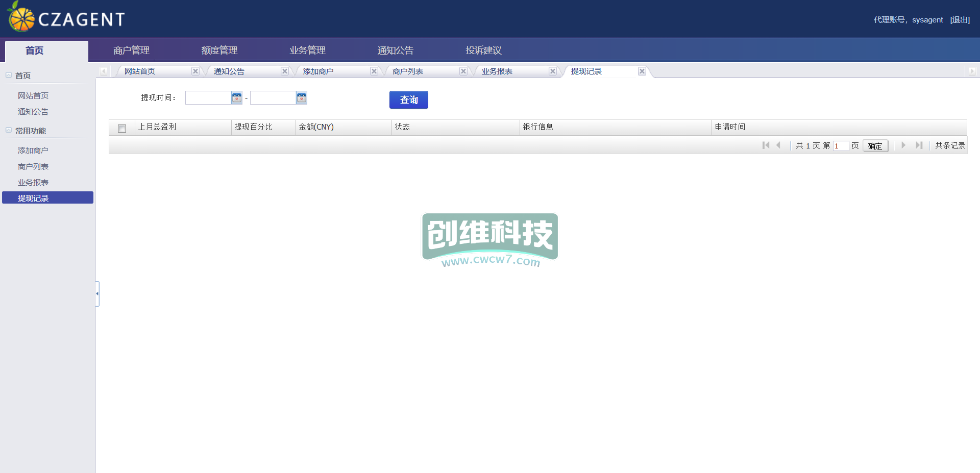Collapse the 首页 sidebar group
The height and width of the screenshot is (473, 980).
[x=9, y=75]
